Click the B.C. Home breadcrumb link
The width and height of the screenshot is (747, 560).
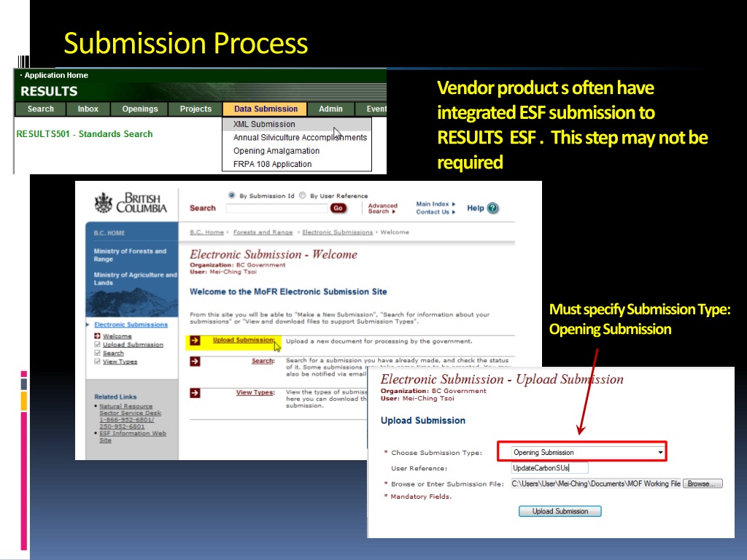206,233
